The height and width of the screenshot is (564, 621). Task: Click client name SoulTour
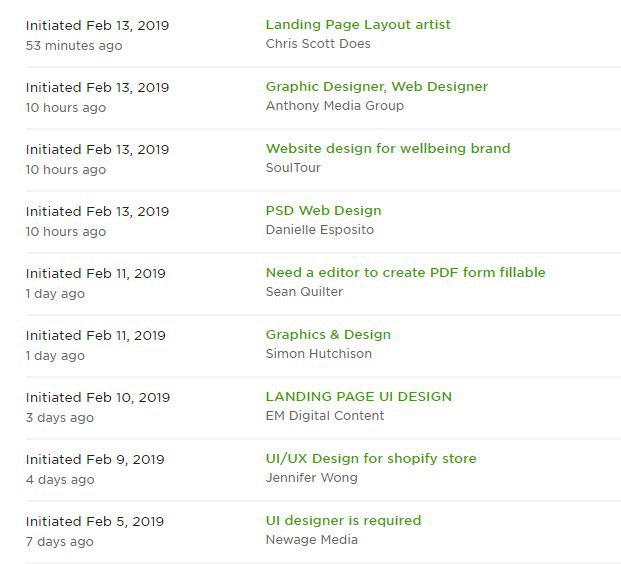click(x=293, y=168)
